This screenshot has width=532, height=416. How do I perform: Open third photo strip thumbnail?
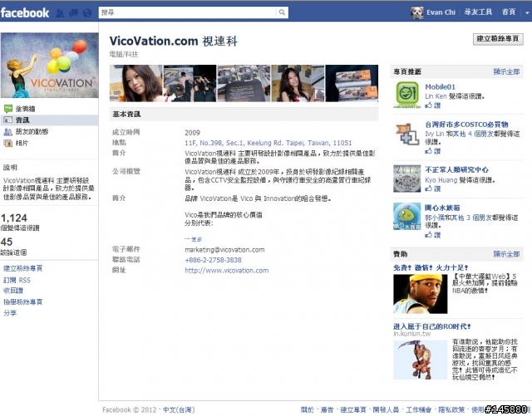[244, 83]
